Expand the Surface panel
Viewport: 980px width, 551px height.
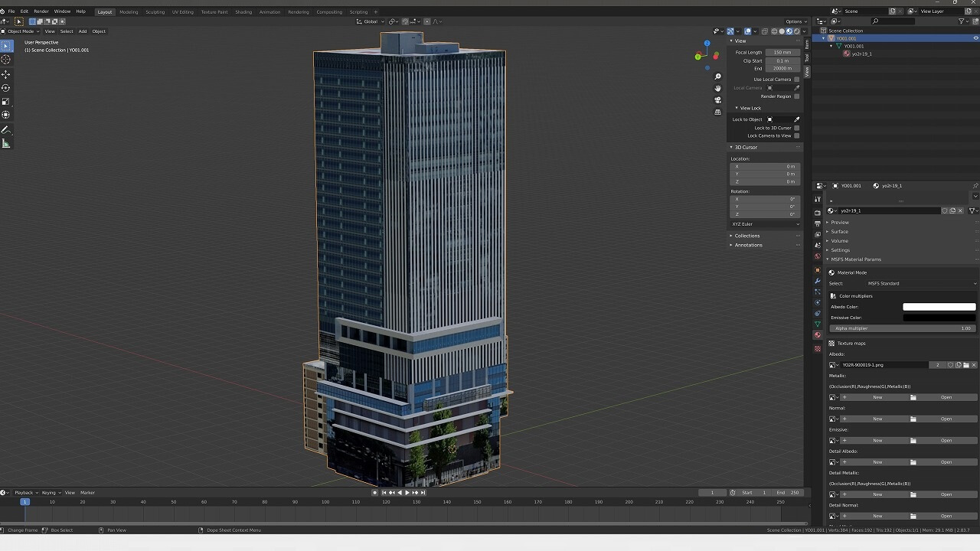coord(840,232)
